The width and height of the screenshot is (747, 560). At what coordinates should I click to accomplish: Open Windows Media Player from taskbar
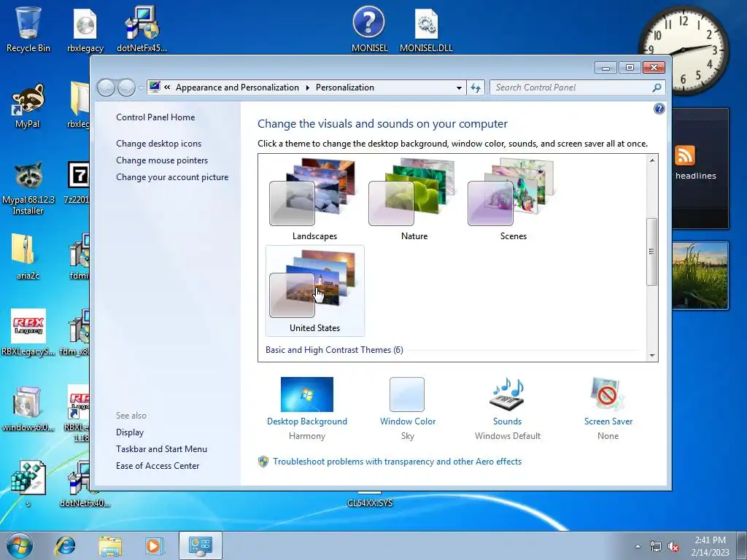(x=155, y=545)
